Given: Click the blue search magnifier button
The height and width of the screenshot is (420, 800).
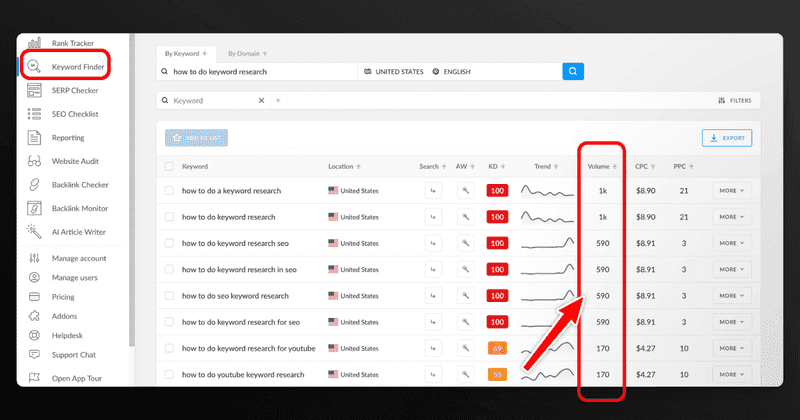Looking at the screenshot, I should [572, 71].
